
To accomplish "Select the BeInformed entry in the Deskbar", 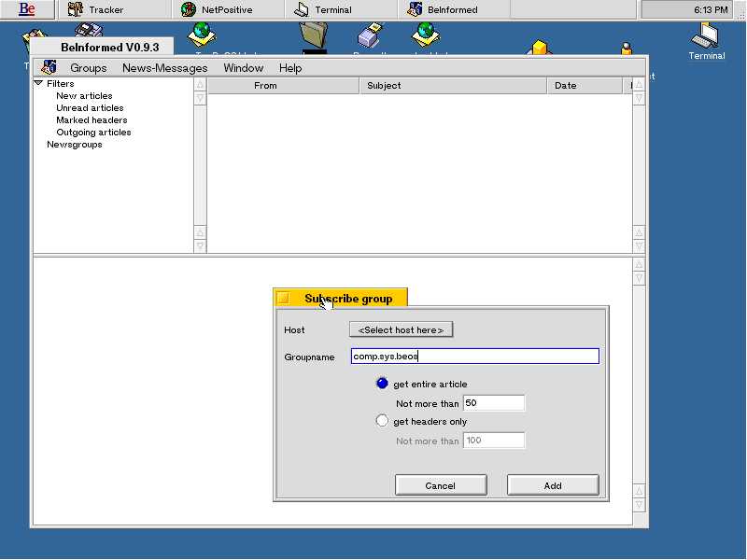I will (454, 9).
